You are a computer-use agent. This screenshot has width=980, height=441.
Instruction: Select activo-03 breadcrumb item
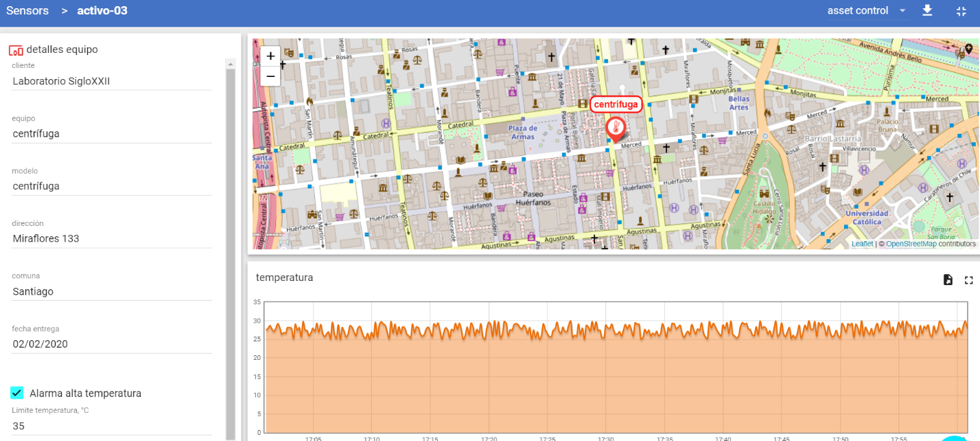(x=102, y=11)
